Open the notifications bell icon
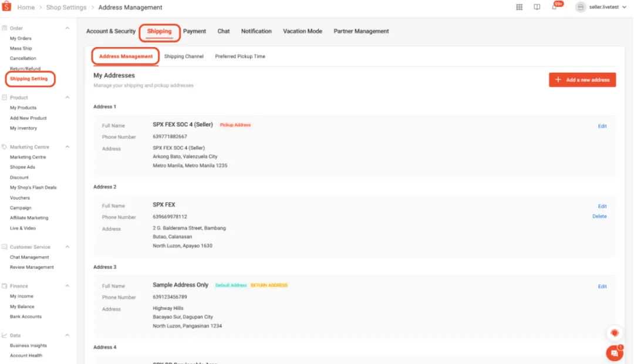Viewport: 634px width, 364px height. click(555, 7)
